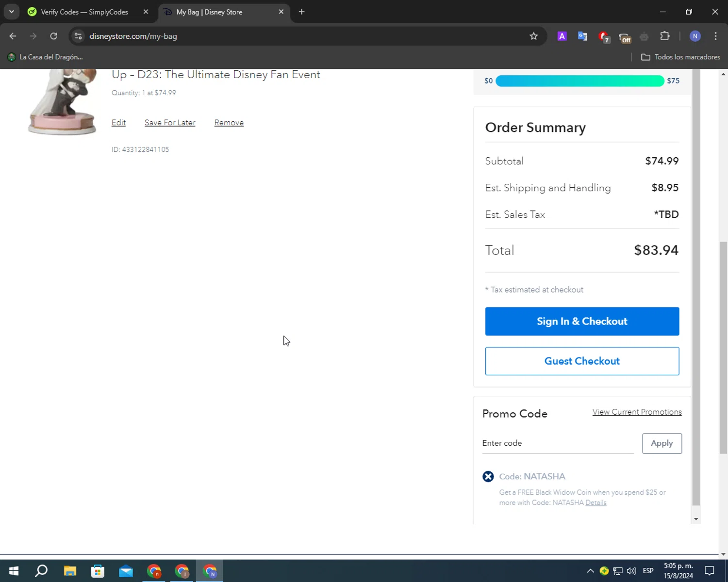
Task: Open the Google Translate extension icon
Action: coord(582,36)
